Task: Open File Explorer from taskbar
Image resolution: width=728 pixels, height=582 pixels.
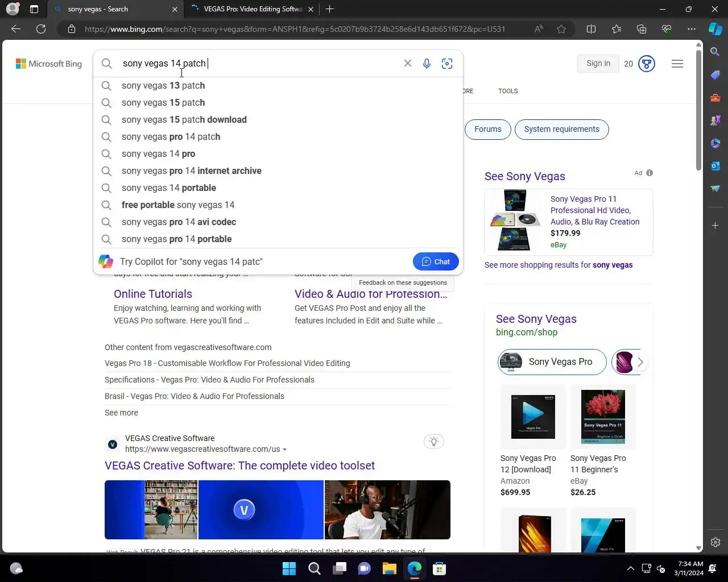Action: (389, 568)
